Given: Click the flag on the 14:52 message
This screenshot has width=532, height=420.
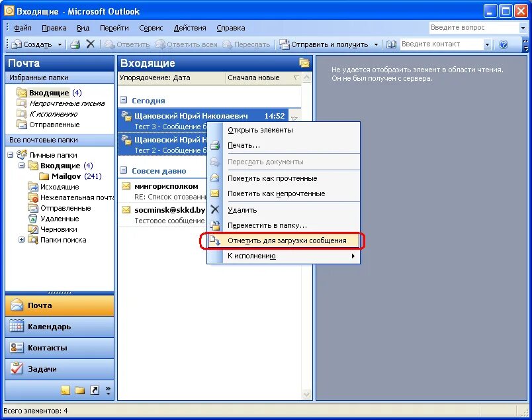Looking at the screenshot, I should tap(294, 119).
